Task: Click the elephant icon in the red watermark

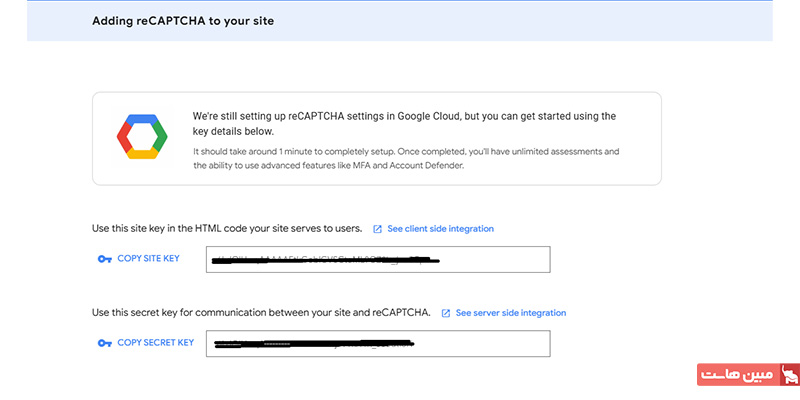Action: point(789,374)
